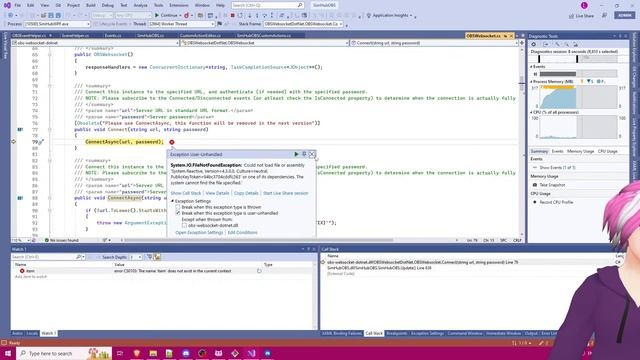Image resolution: width=640 pixels, height=360 pixels.
Task: Click the Live Share button
Action: tap(581, 16)
